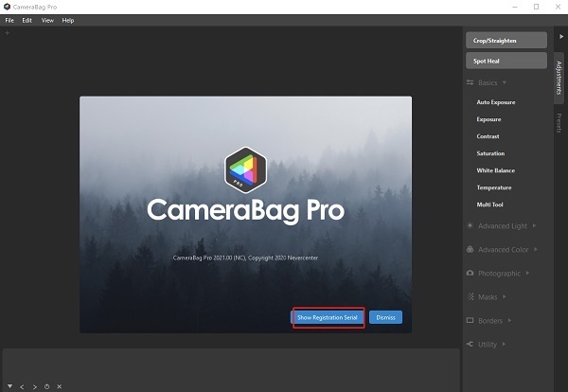568x392 pixels.
Task: Click the power/reset icon in the bottom tray
Action: pyautogui.click(x=46, y=386)
